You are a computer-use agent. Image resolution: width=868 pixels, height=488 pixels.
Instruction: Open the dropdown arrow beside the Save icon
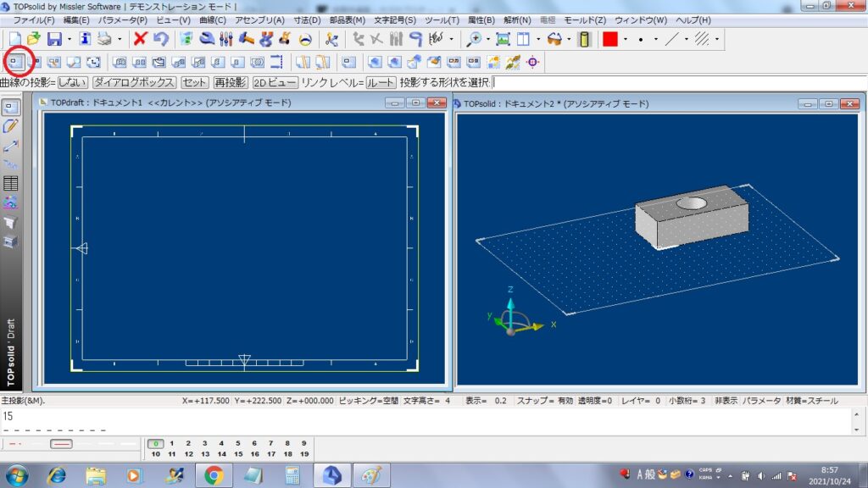(70, 39)
